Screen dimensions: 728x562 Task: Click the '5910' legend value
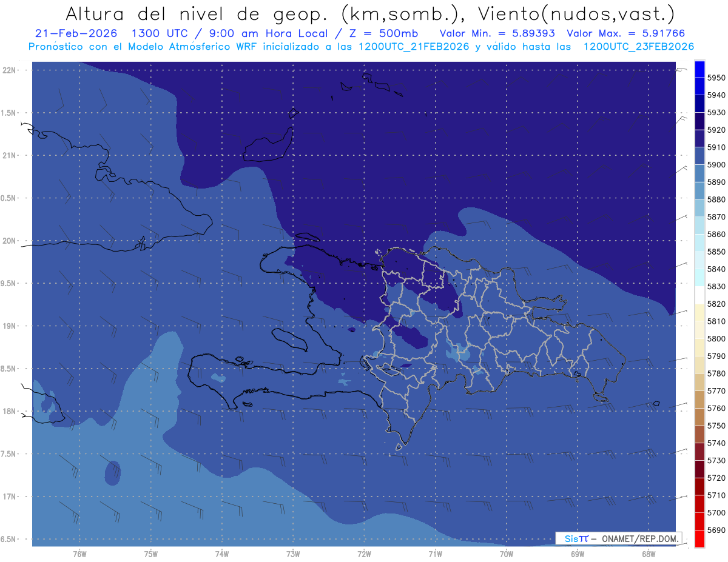[716, 147]
